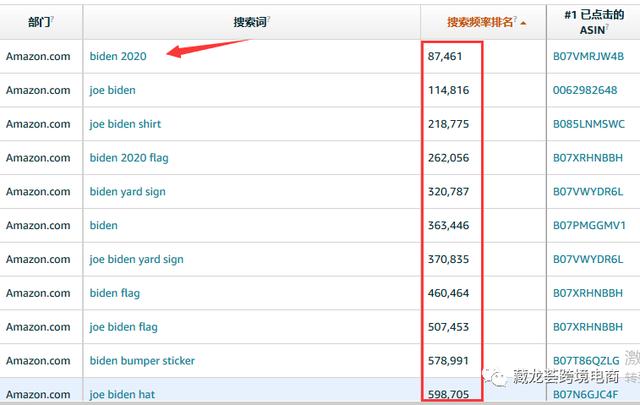Select rank value 114,816

pyautogui.click(x=448, y=90)
